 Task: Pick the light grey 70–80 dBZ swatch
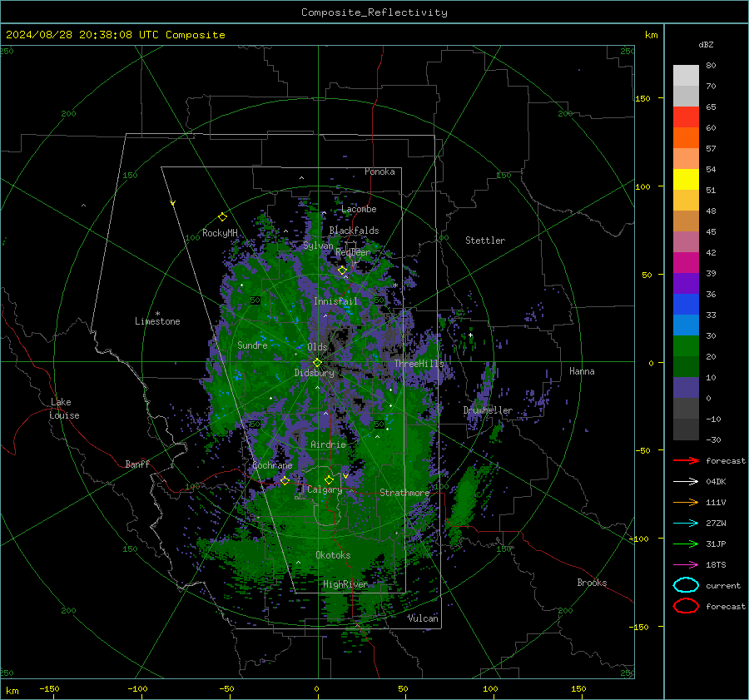click(x=686, y=76)
